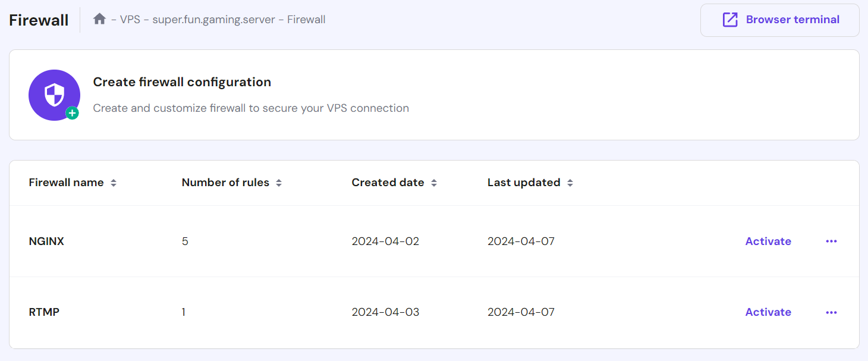Click the Firewall page title
The height and width of the screenshot is (361, 868).
point(38,20)
